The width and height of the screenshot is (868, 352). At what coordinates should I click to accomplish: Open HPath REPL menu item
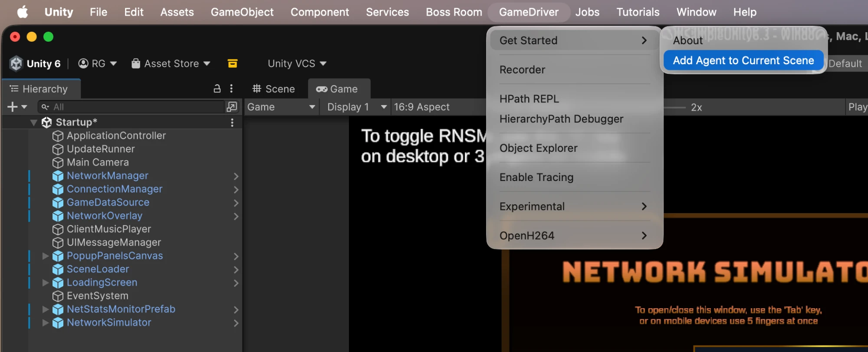(x=574, y=99)
